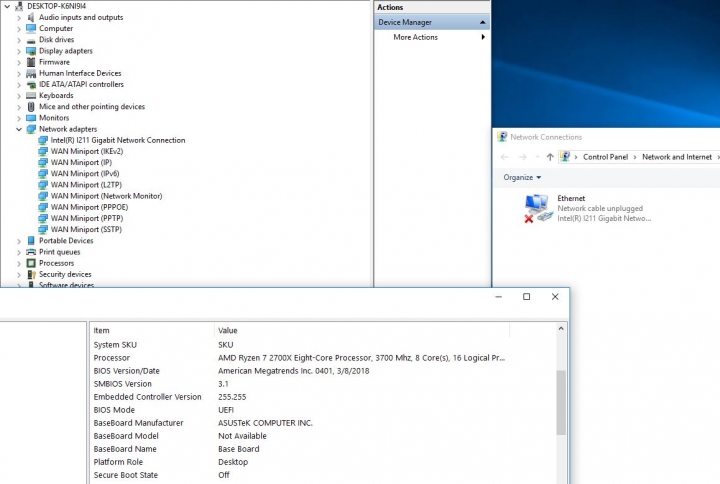Click Control Panel in the breadcrumb path
Screen dimensions: 720x484
(605, 157)
